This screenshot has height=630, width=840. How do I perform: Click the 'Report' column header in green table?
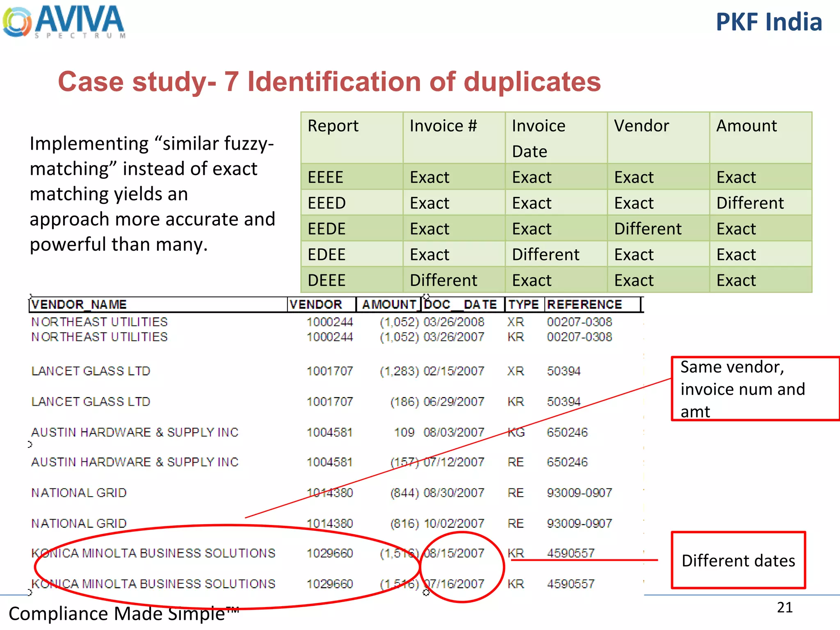pos(352,138)
